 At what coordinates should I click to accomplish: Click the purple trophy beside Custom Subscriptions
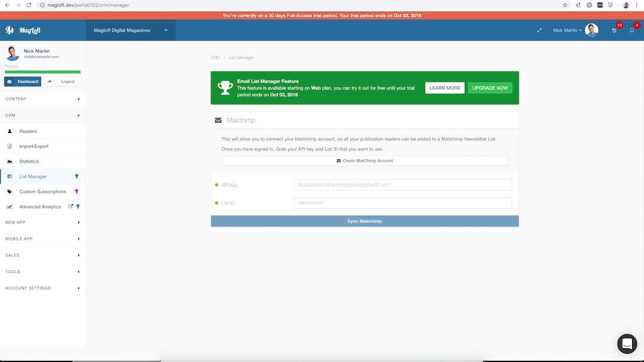[76, 191]
